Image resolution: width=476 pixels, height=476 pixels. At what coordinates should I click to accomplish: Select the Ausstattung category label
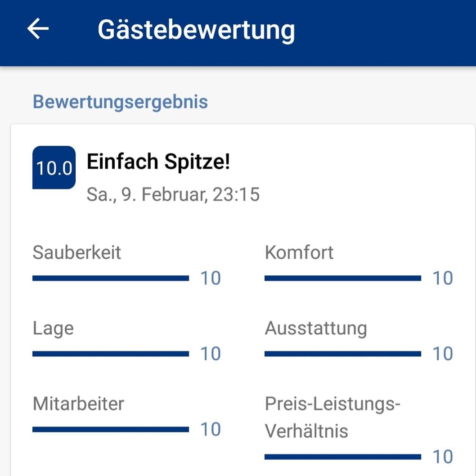(316, 329)
